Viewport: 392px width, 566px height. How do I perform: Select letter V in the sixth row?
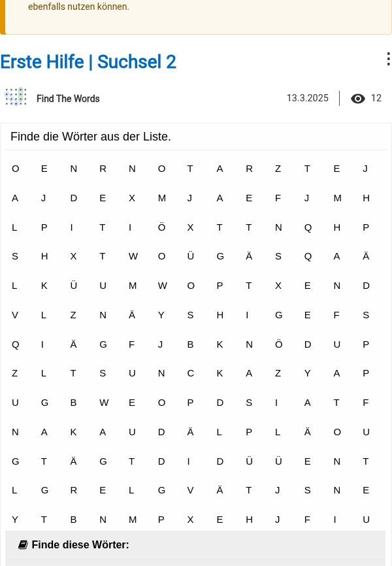click(x=15, y=315)
